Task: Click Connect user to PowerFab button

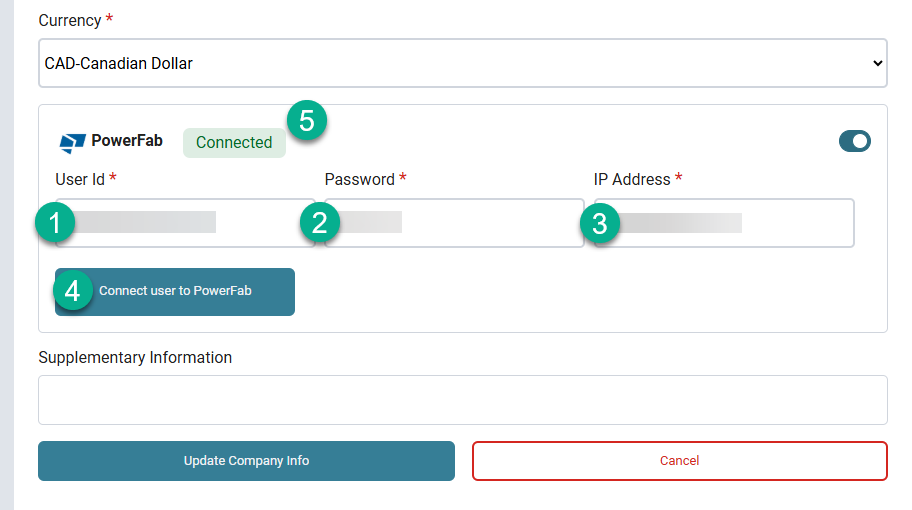Action: (x=175, y=292)
